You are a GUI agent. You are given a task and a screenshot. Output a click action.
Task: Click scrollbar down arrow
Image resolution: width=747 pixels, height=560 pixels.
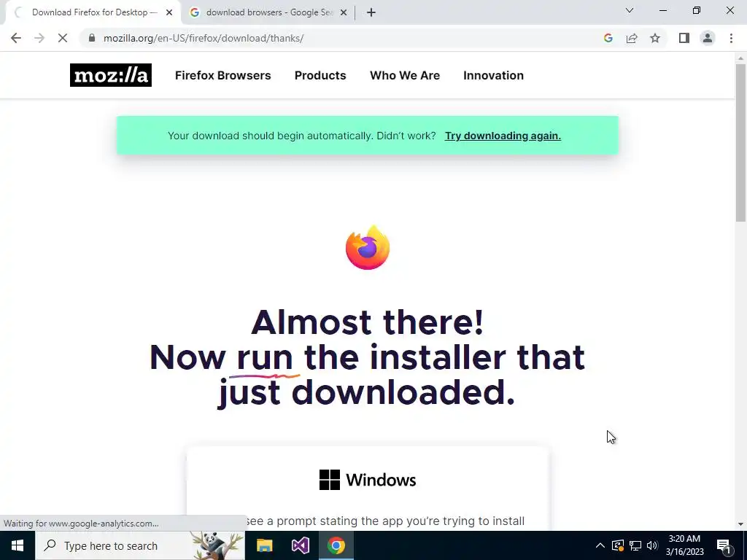tap(740, 524)
